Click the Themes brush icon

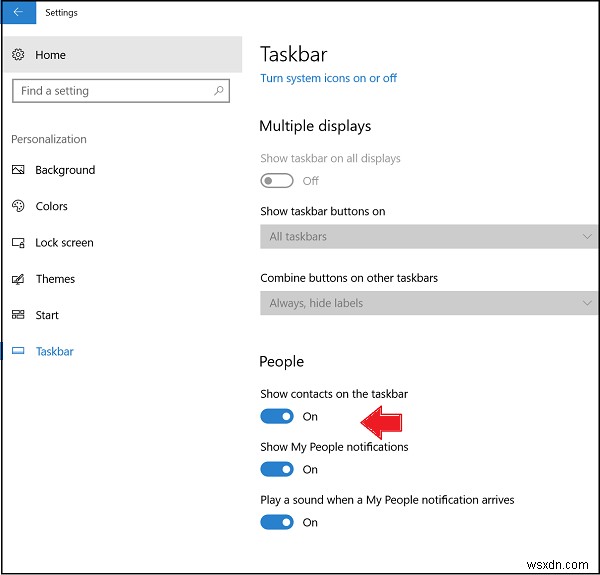(18, 279)
